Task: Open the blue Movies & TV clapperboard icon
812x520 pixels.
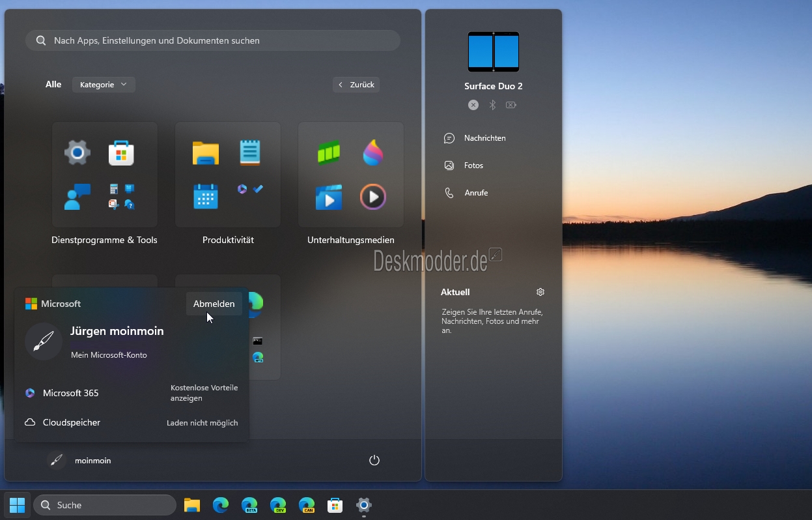Action: pyautogui.click(x=329, y=197)
